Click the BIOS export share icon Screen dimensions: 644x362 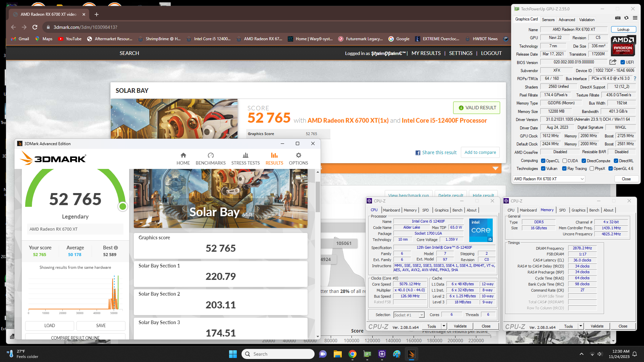[x=613, y=62]
